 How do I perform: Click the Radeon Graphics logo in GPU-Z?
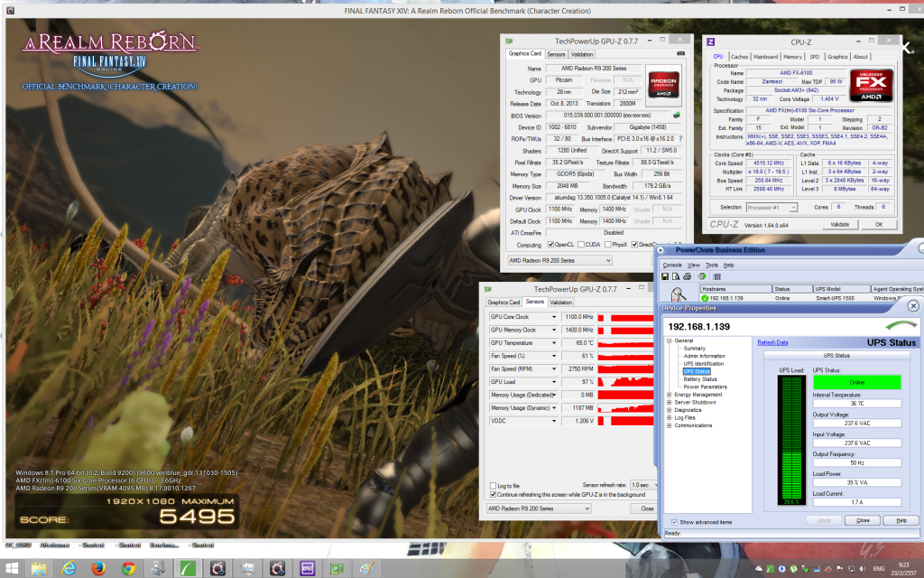[663, 84]
